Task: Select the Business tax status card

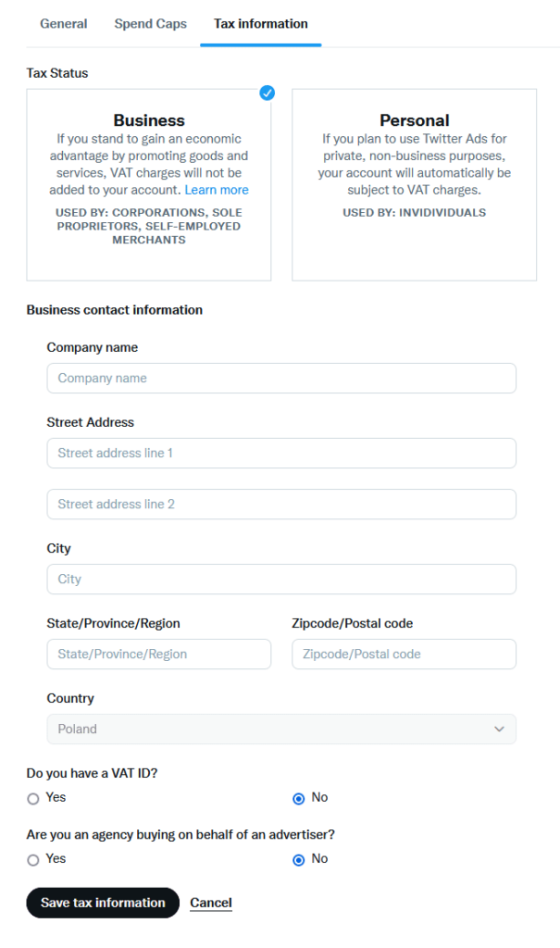Action: (x=149, y=185)
